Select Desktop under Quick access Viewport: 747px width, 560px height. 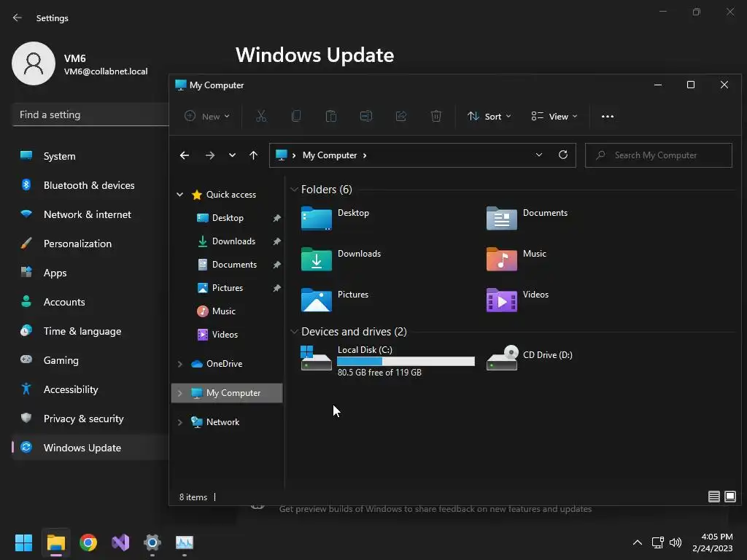(x=228, y=217)
